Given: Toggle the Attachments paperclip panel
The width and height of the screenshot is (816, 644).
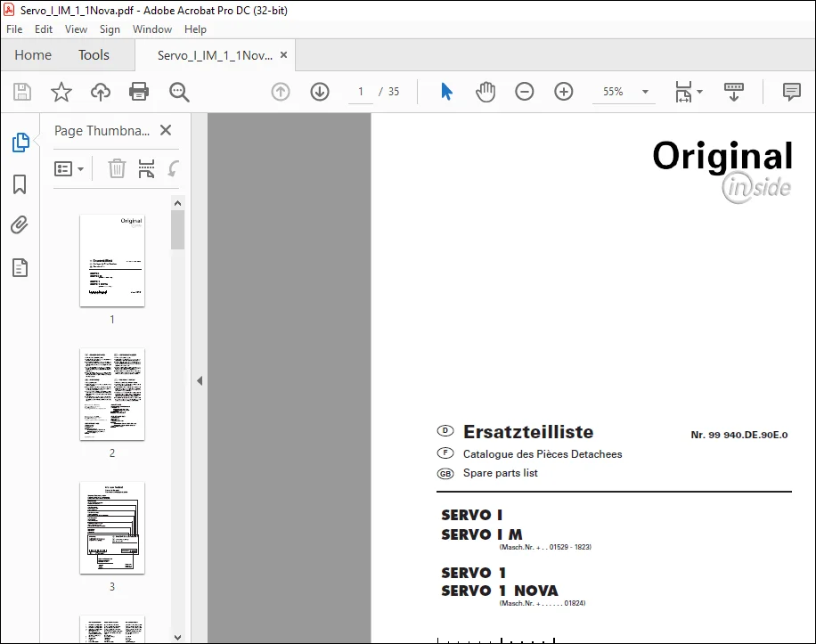Looking at the screenshot, I should pyautogui.click(x=20, y=225).
